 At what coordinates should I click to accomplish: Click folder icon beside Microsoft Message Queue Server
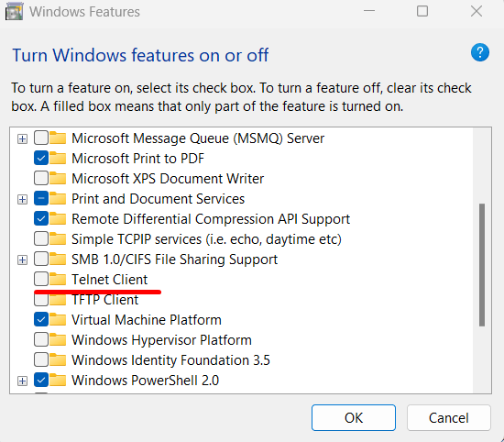(x=58, y=138)
